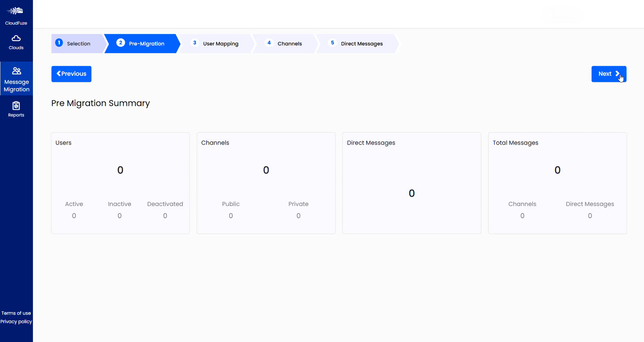Click the Direct Messages card count value
The image size is (644, 342).
coord(412,193)
